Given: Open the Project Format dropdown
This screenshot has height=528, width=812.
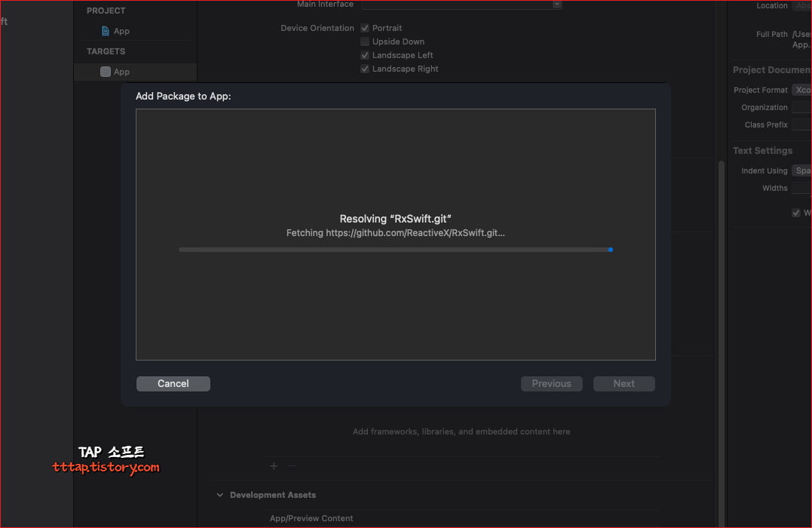Looking at the screenshot, I should pyautogui.click(x=801, y=90).
